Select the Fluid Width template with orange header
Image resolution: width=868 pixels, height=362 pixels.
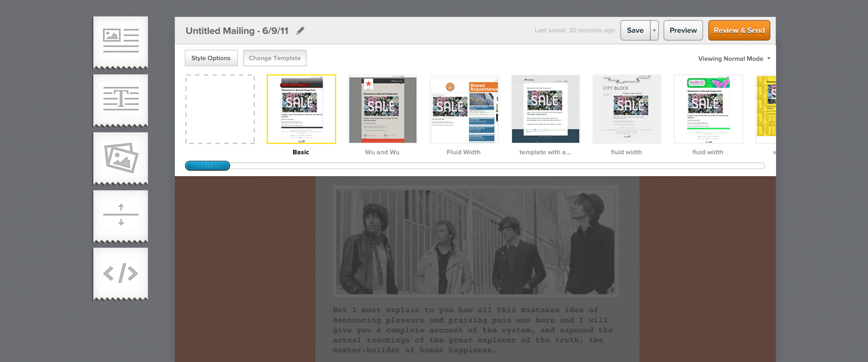pyautogui.click(x=464, y=109)
